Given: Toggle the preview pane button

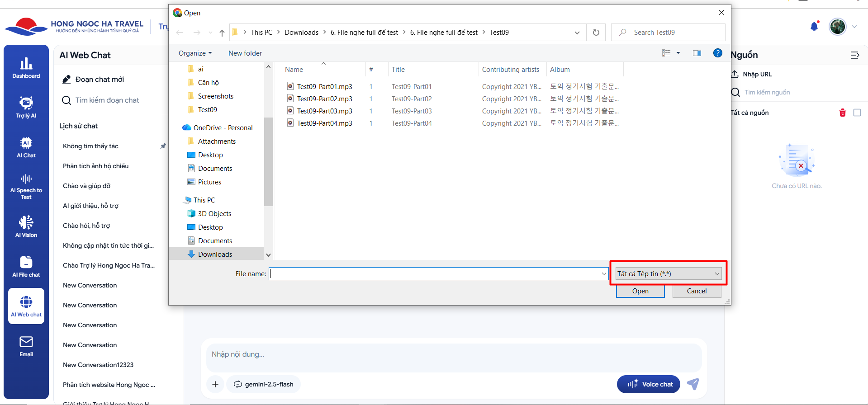Looking at the screenshot, I should (x=697, y=53).
